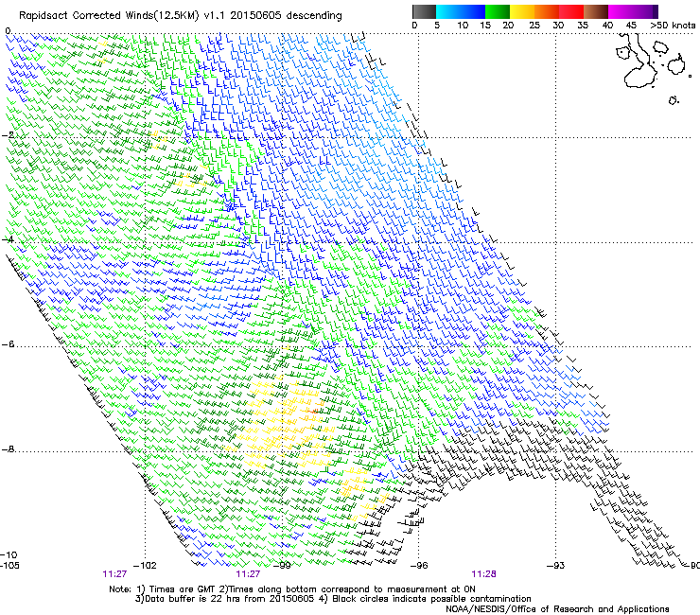Click the '-4' latitude axis label
Image resolution: width=700 pixels, height=615 pixels.
[8, 239]
